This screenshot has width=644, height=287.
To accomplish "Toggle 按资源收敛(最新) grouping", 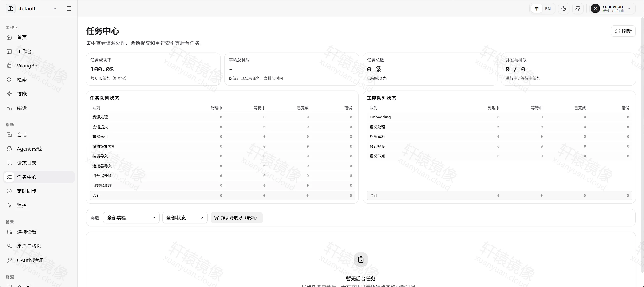I will pos(237,218).
